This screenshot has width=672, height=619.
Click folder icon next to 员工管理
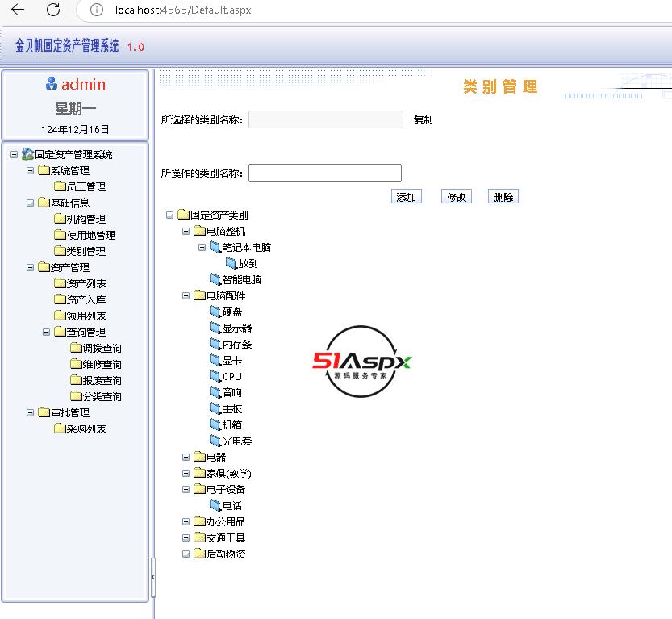pos(59,186)
